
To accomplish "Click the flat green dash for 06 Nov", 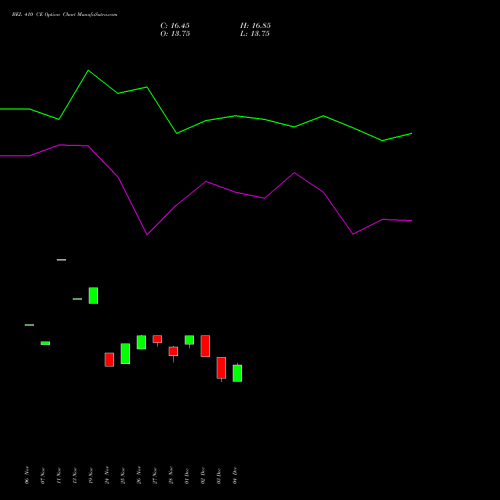I will [29, 325].
